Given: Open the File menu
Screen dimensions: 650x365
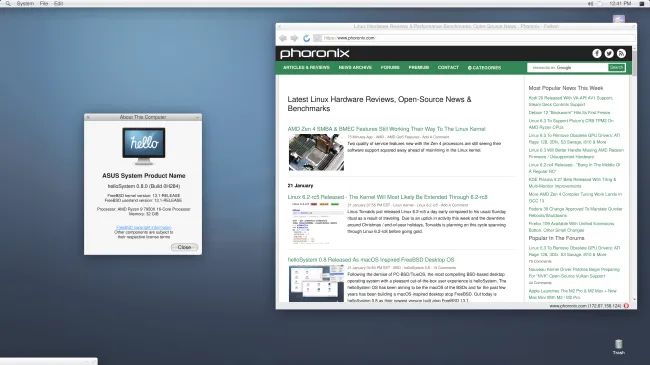Looking at the screenshot, I should [x=44, y=3].
